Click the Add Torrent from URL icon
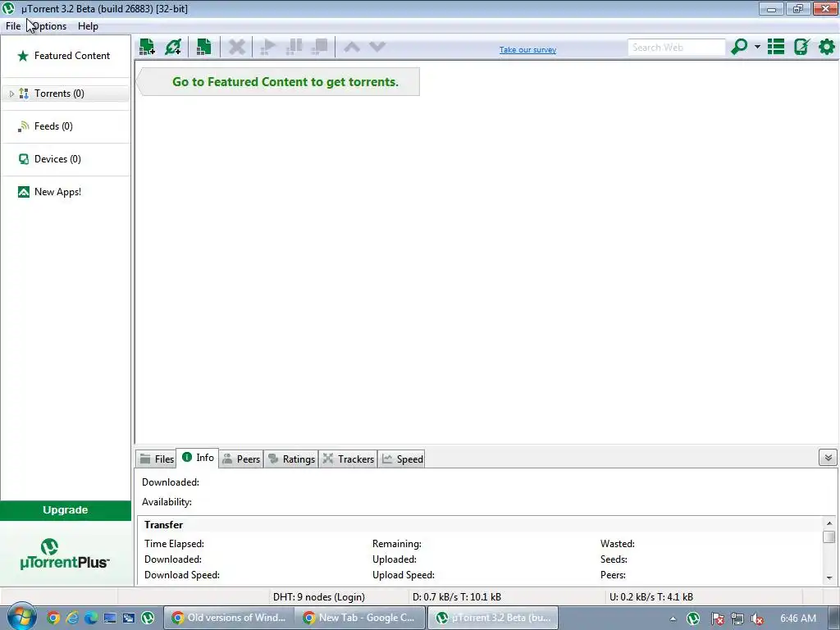Screen dimensions: 840x630 [x=173, y=47]
